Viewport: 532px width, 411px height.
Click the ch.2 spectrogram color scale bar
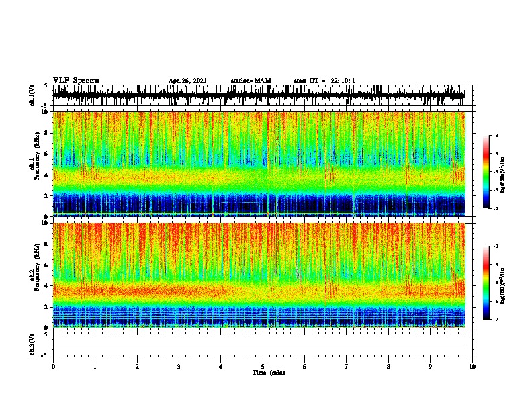pyautogui.click(x=486, y=283)
